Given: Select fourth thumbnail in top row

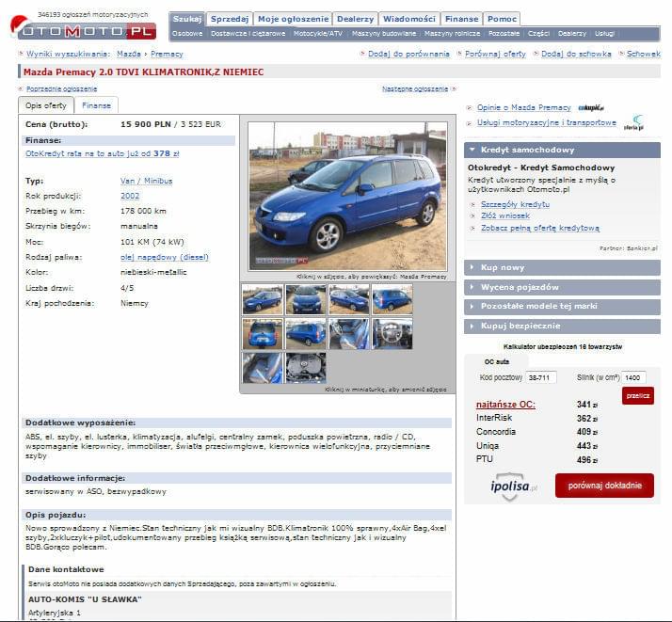Looking at the screenshot, I should [x=392, y=299].
